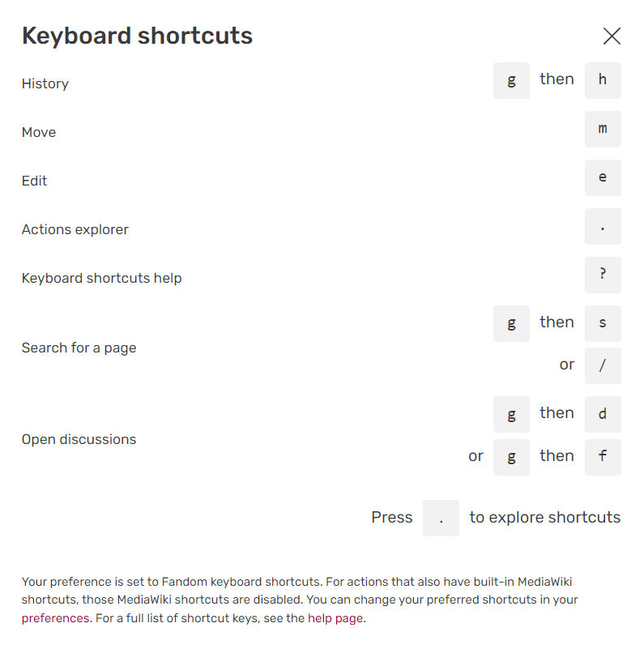Select the 'e' key badge for Edit
Image resolution: width=644 pixels, height=649 pixels.
[603, 177]
